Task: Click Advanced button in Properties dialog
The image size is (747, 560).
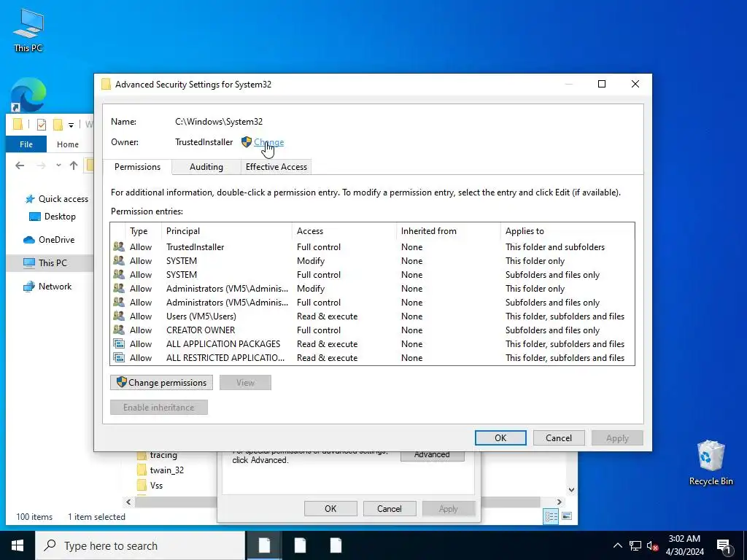Action: pyautogui.click(x=432, y=455)
